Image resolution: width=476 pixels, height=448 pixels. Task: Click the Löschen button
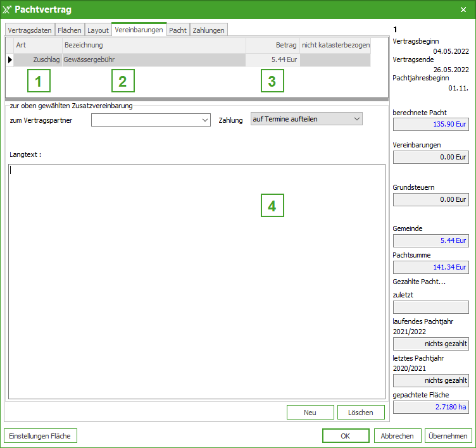pyautogui.click(x=361, y=413)
